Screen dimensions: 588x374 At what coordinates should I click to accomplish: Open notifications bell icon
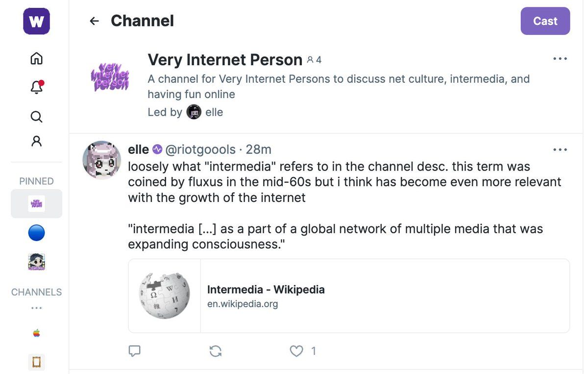36,87
